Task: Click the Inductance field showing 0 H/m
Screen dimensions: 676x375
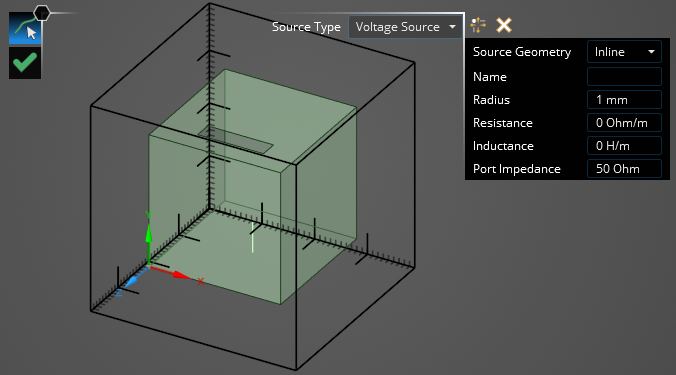Action: (x=624, y=146)
